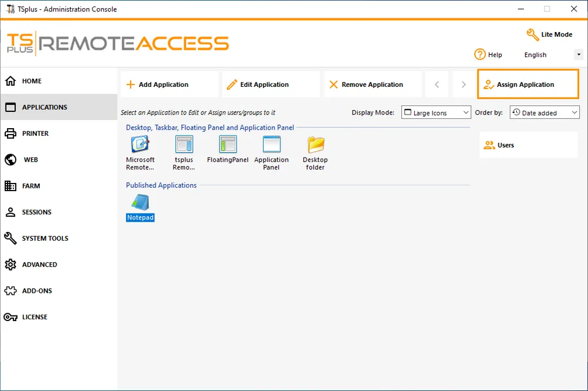Open the Display Mode dropdown
The width and height of the screenshot is (588, 391).
coord(436,112)
